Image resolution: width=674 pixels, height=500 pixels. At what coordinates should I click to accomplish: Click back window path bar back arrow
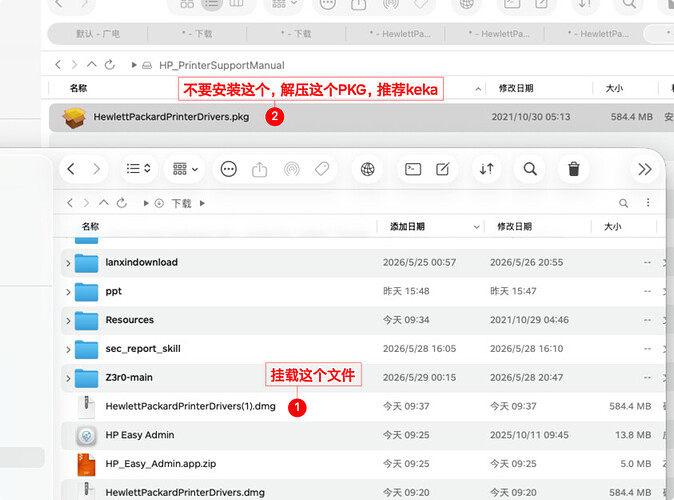pyautogui.click(x=58, y=65)
